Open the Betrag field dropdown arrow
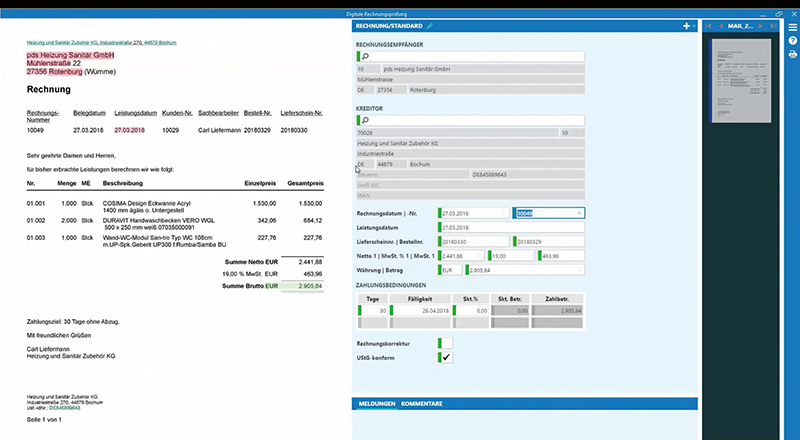 pyautogui.click(x=580, y=270)
